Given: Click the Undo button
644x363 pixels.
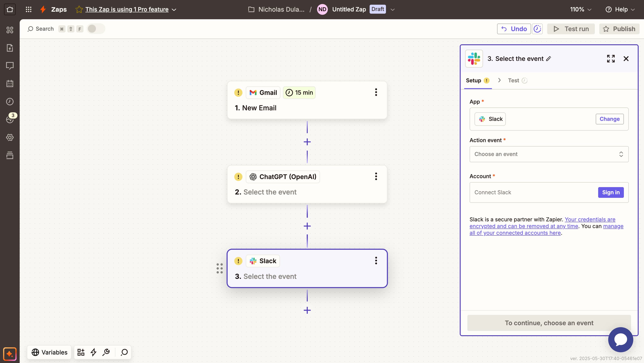Looking at the screenshot, I should [514, 29].
